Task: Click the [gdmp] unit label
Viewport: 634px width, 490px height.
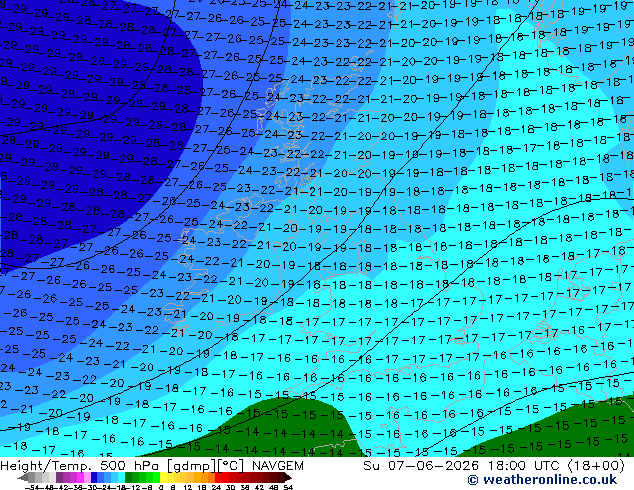Action: pyautogui.click(x=192, y=466)
